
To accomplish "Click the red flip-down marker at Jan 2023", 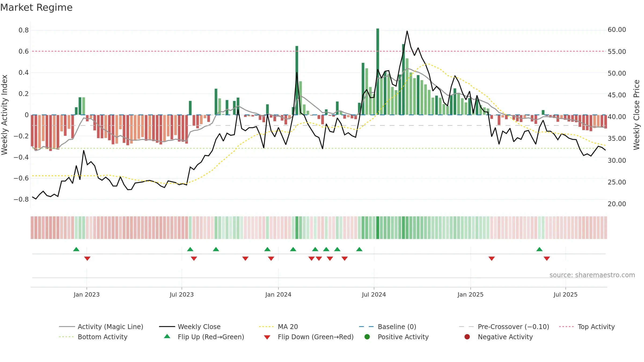I will [x=87, y=258].
